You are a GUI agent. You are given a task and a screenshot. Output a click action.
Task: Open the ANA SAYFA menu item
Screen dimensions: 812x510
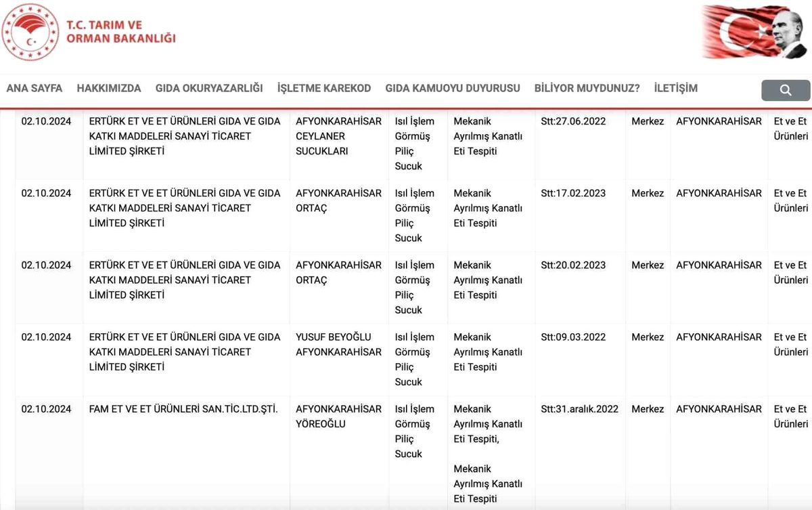click(x=35, y=88)
